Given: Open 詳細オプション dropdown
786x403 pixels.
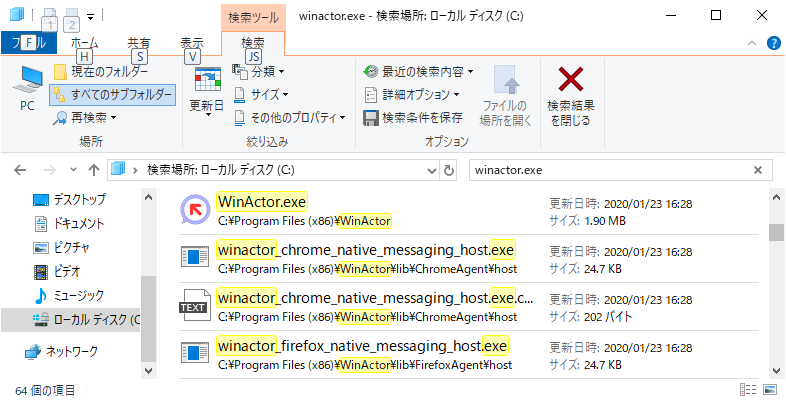Looking at the screenshot, I should click(x=412, y=94).
